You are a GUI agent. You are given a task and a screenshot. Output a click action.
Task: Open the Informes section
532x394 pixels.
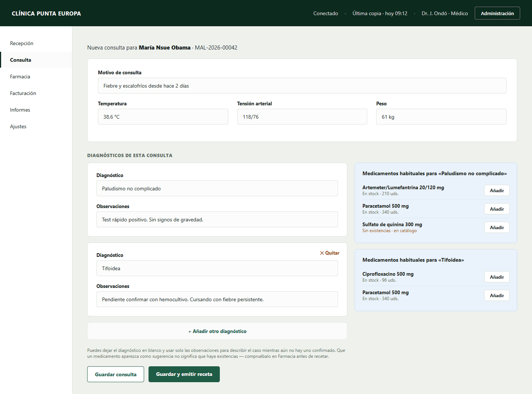pyautogui.click(x=36, y=110)
